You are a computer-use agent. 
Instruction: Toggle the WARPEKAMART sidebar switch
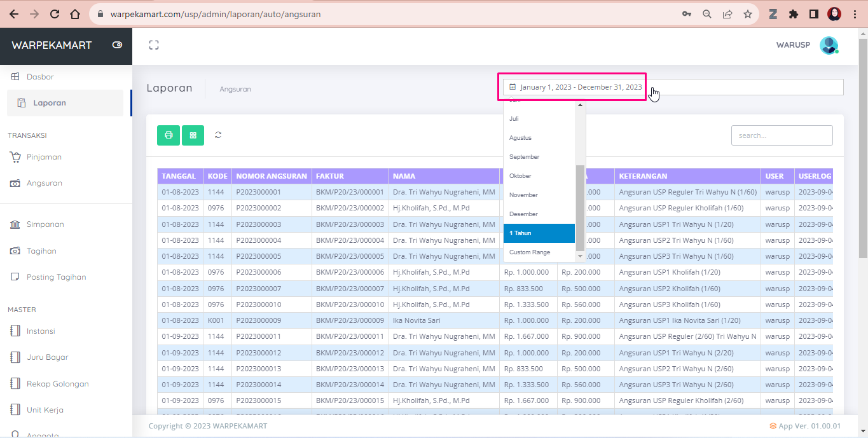pos(117,45)
